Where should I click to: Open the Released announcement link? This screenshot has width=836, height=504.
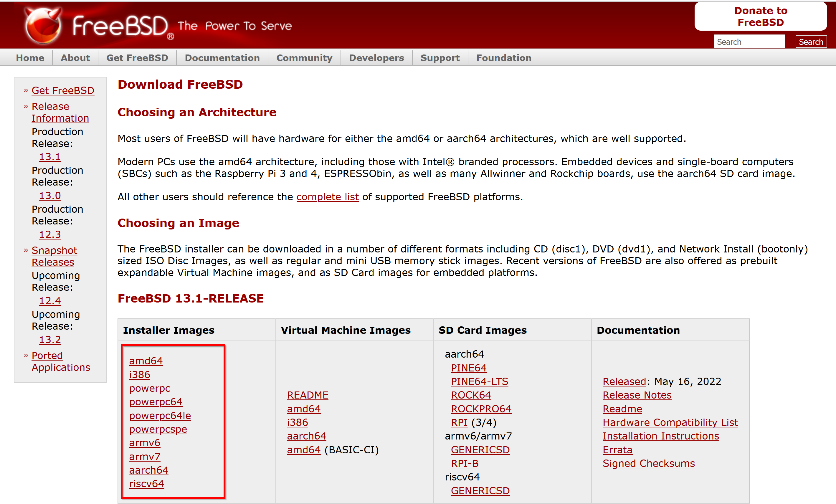click(624, 381)
